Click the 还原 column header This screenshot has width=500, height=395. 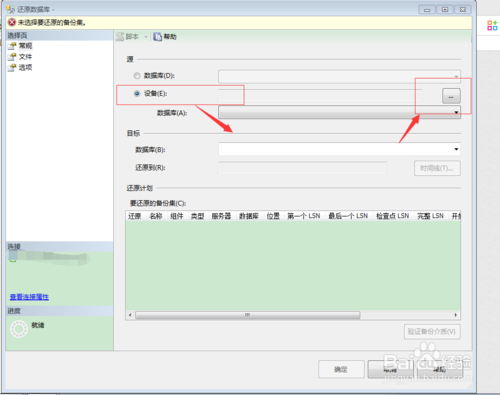(135, 216)
